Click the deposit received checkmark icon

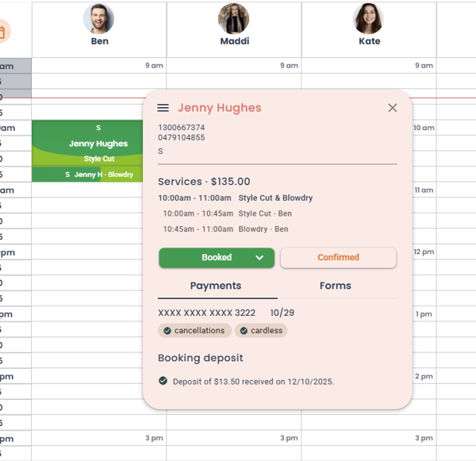[163, 381]
